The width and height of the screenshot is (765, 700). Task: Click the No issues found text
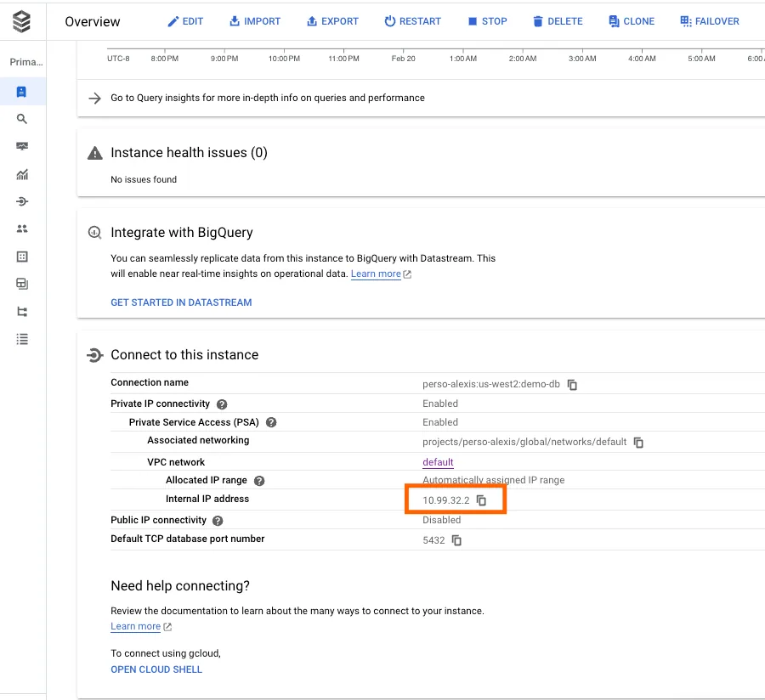144,179
